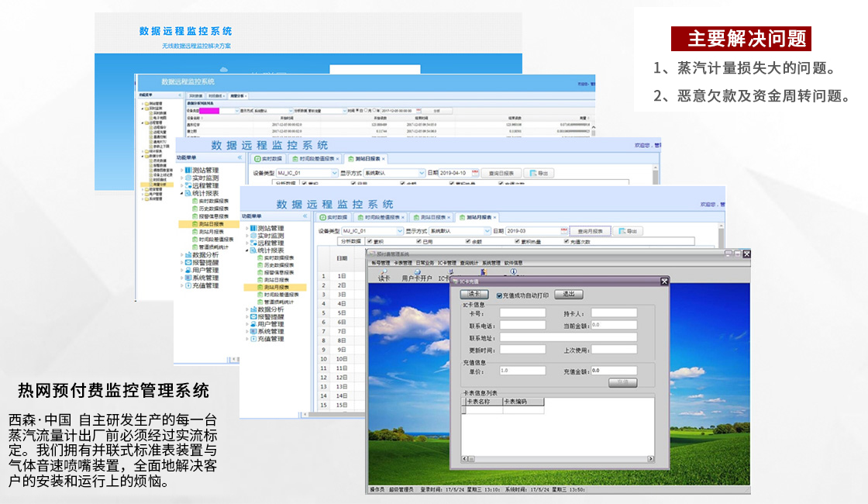The image size is (868, 504).
Task: Click the 用户卡开户 toolbar icon
Action: tap(416, 274)
